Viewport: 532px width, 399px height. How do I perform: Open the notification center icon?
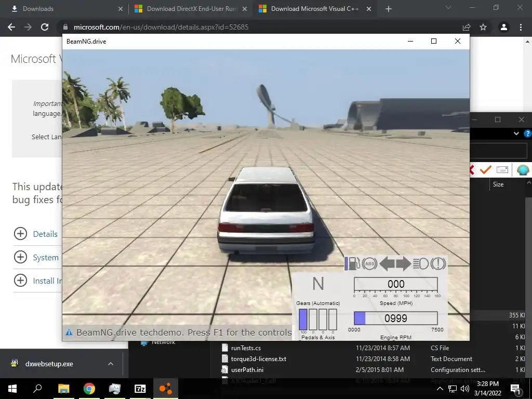click(x=515, y=389)
